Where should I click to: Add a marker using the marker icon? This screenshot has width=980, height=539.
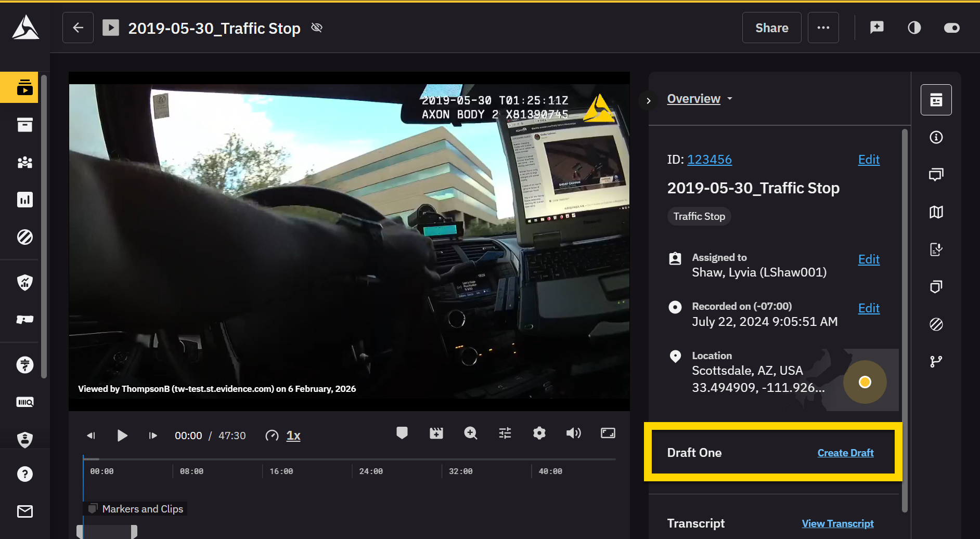[x=402, y=433]
